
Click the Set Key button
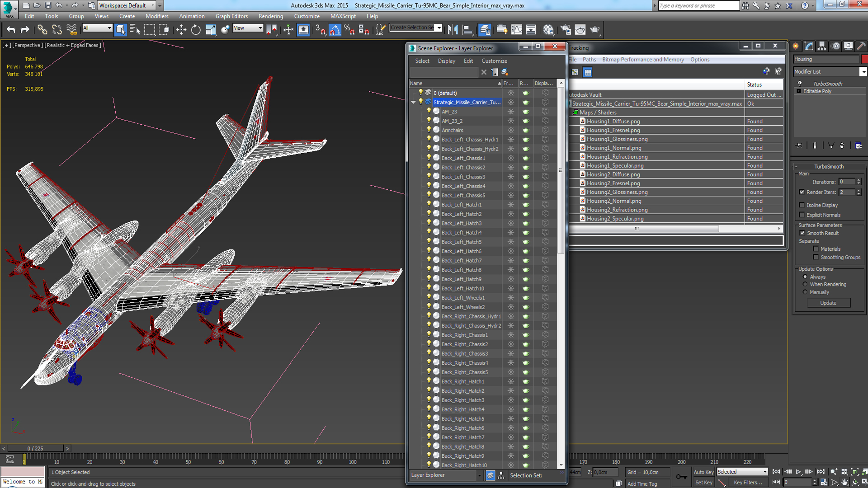tap(703, 483)
